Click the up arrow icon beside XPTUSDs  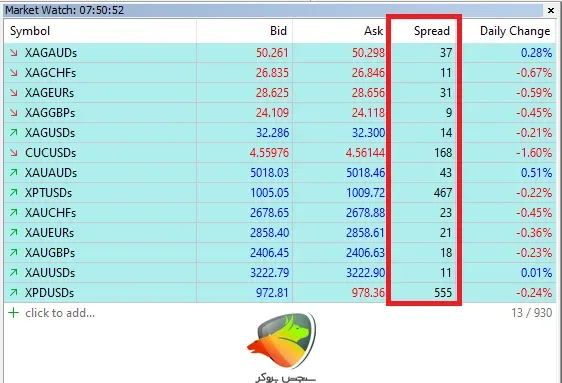pyautogui.click(x=14, y=193)
